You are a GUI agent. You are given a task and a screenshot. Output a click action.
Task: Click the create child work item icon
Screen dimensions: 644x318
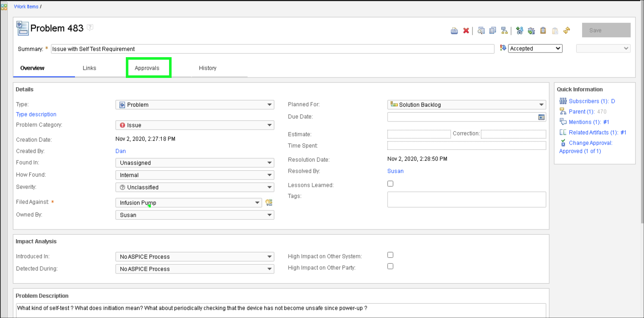tap(504, 30)
